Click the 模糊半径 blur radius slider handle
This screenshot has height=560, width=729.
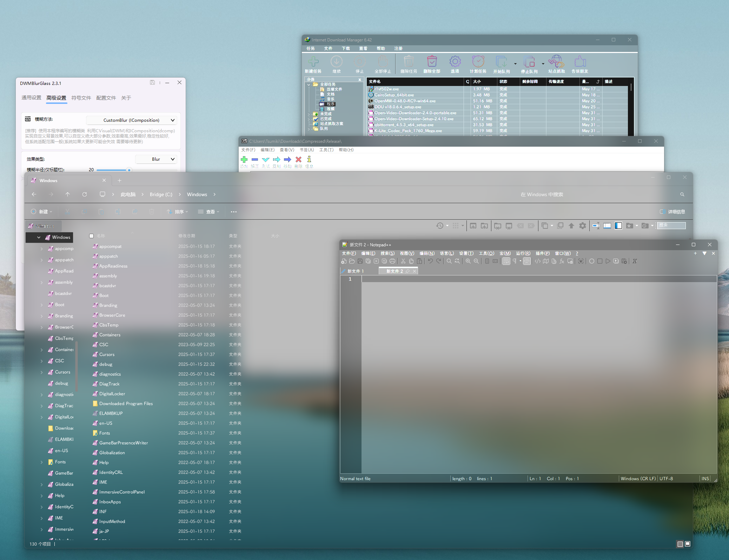click(129, 170)
